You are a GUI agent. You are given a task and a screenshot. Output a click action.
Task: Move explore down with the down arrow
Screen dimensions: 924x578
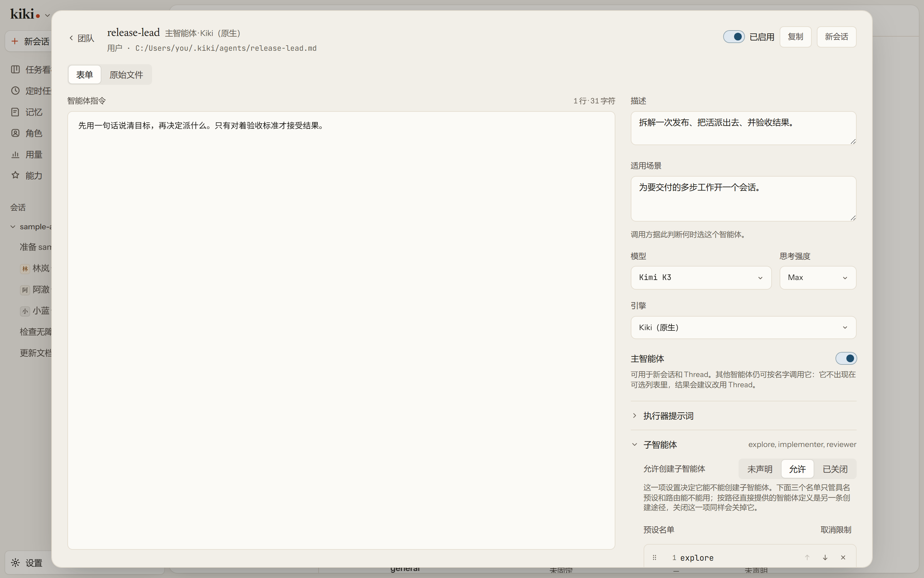(825, 557)
